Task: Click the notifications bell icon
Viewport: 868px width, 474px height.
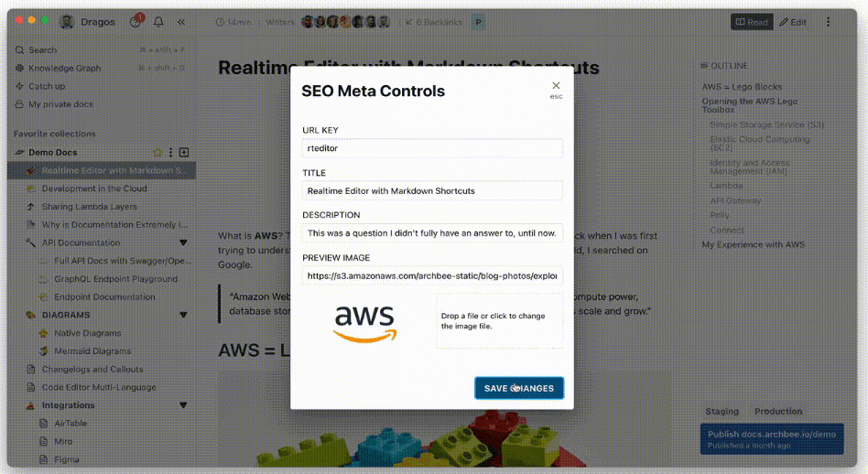Action: click(x=158, y=22)
